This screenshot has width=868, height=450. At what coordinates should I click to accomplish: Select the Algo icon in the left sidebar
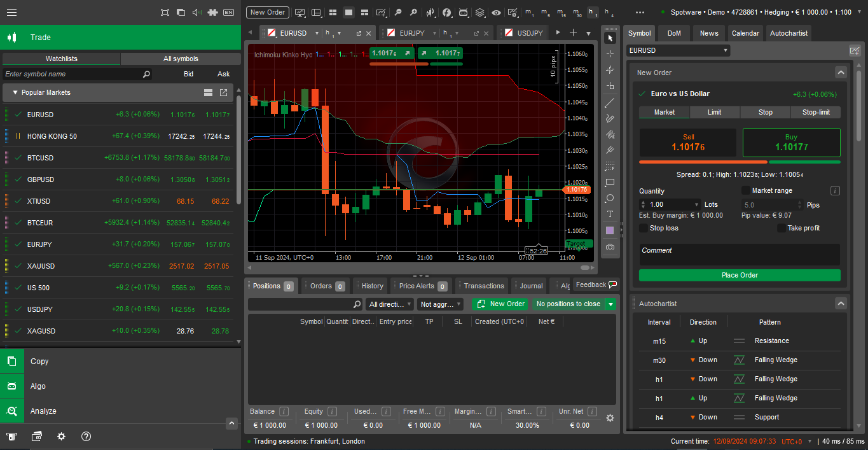(11, 386)
